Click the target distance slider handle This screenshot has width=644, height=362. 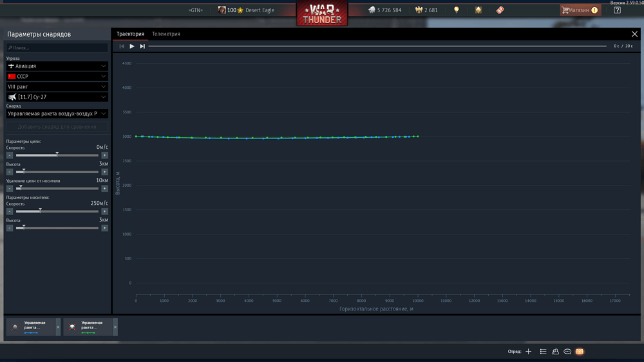pos(21,188)
